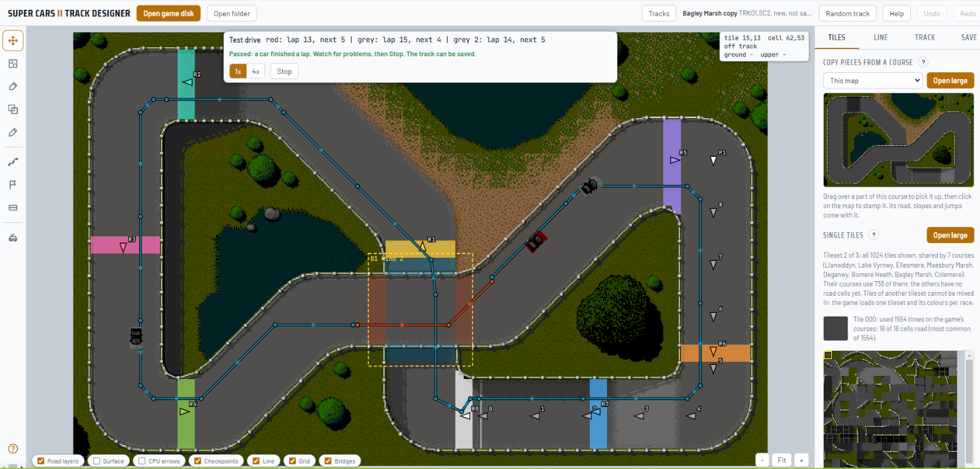Image resolution: width=980 pixels, height=469 pixels.
Task: Select the bridge bar tool
Action: pyautogui.click(x=13, y=208)
